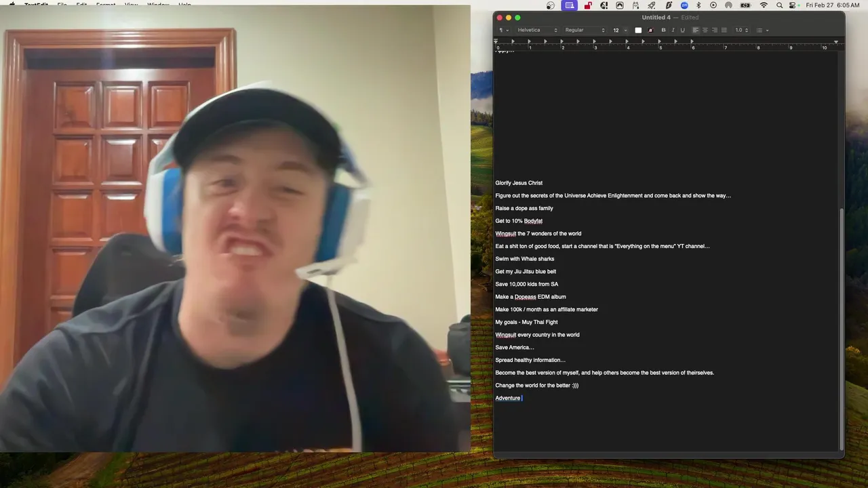Image resolution: width=868 pixels, height=488 pixels.
Task: Click the TextEdit vertical scrollbar thumb
Action: click(842, 329)
